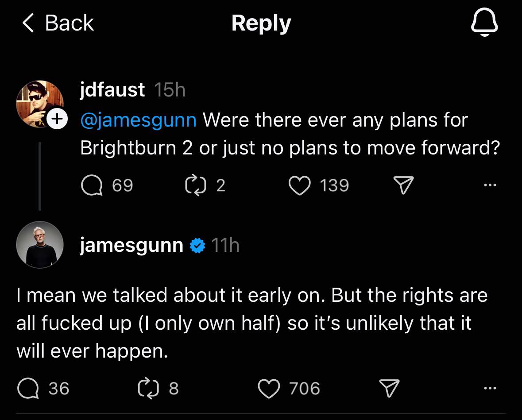Share jdfaust's post via paper plane

pyautogui.click(x=403, y=185)
